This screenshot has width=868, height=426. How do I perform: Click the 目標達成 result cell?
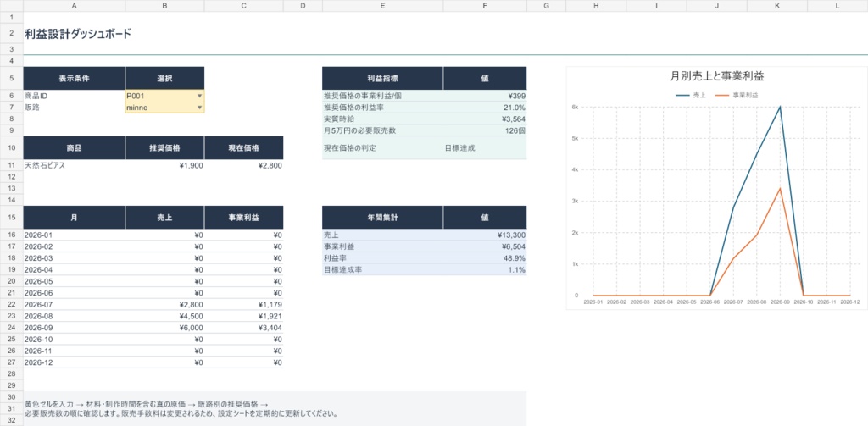pyautogui.click(x=485, y=147)
